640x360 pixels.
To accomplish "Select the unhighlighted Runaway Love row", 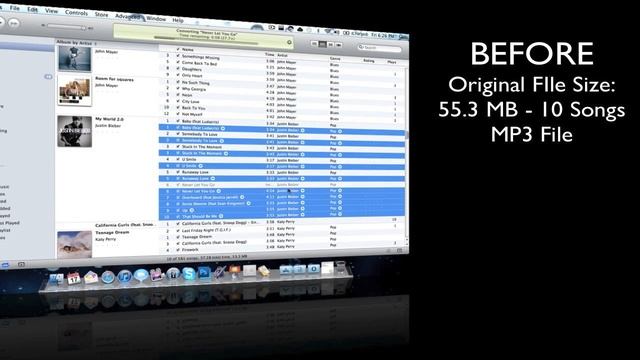I will (282, 172).
